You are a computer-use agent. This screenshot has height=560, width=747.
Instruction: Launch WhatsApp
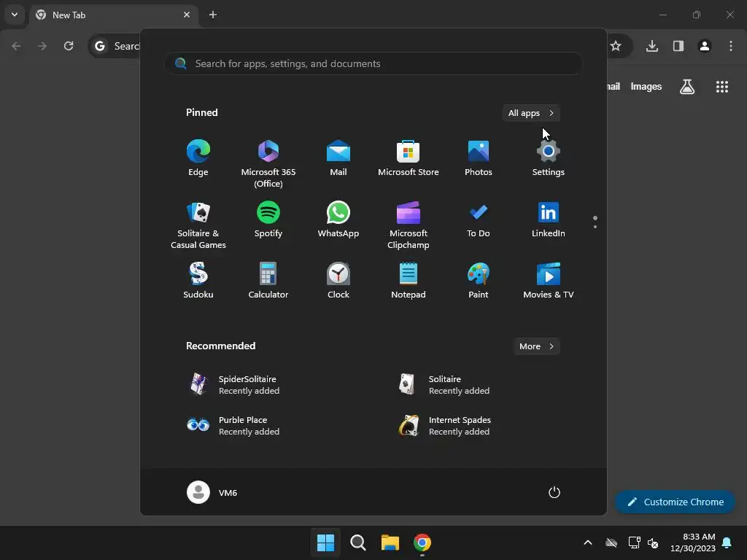pos(338,220)
